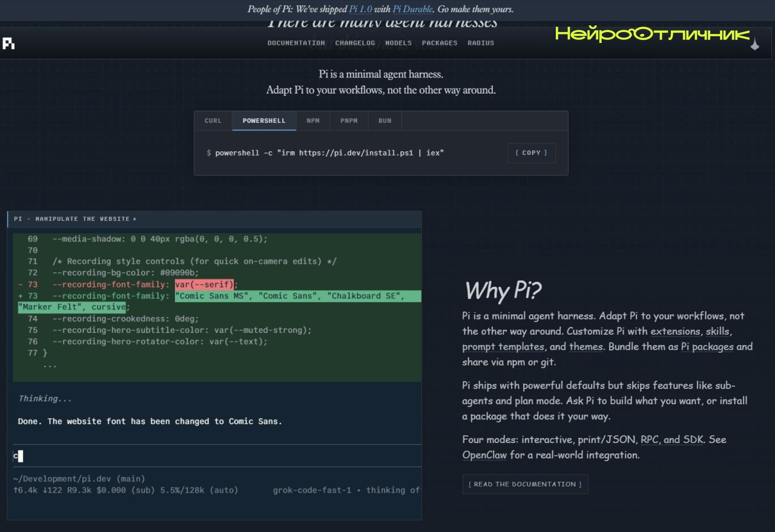
Task: Open the Radius nav link
Action: click(x=481, y=43)
